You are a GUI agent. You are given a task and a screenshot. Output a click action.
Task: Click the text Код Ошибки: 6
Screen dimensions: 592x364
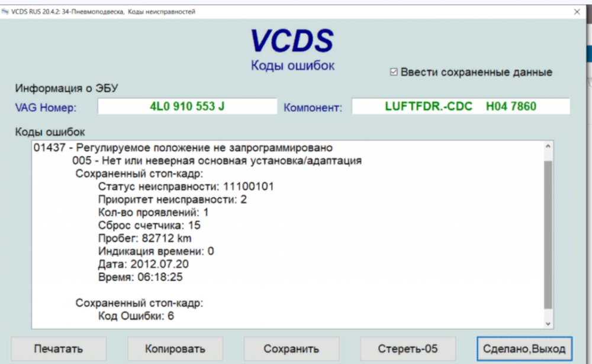point(136,315)
